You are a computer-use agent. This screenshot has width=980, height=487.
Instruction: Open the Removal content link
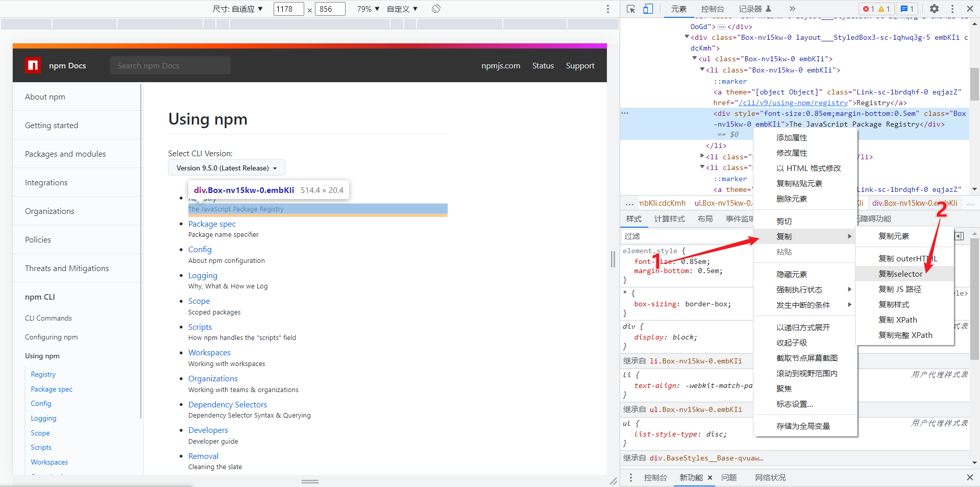[203, 456]
